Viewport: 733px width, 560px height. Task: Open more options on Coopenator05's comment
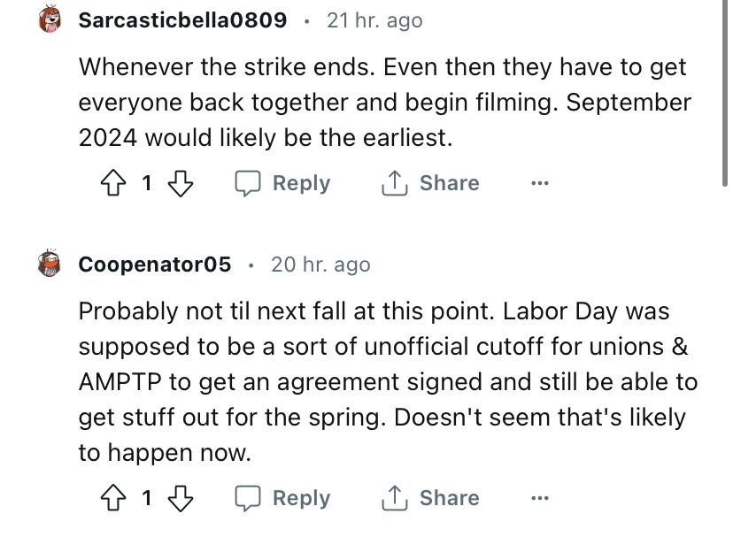click(540, 499)
